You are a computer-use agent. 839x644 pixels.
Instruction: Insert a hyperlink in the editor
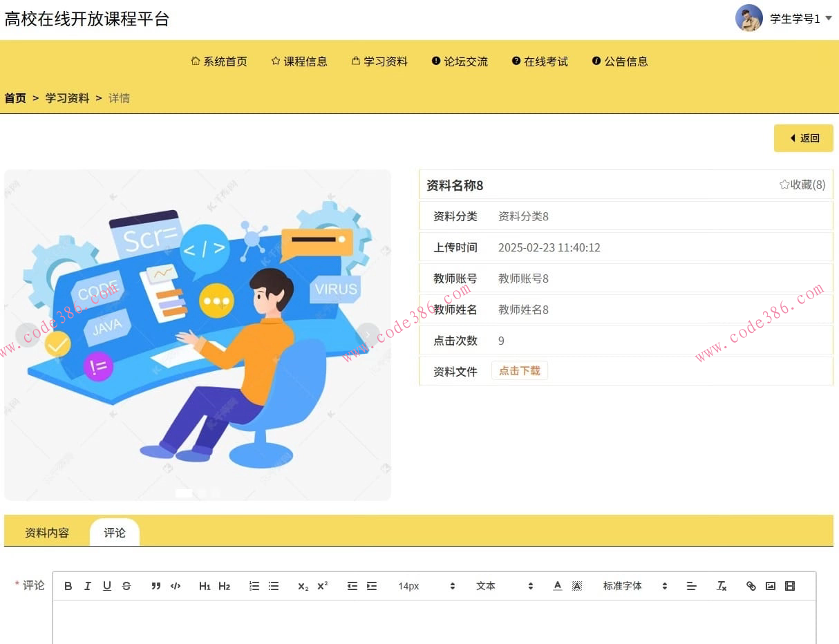coord(751,585)
